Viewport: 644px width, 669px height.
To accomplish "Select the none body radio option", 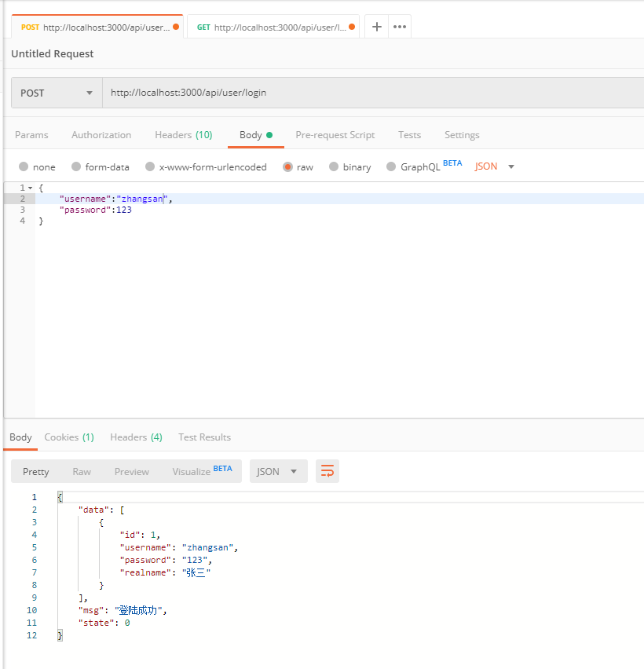I will click(24, 167).
